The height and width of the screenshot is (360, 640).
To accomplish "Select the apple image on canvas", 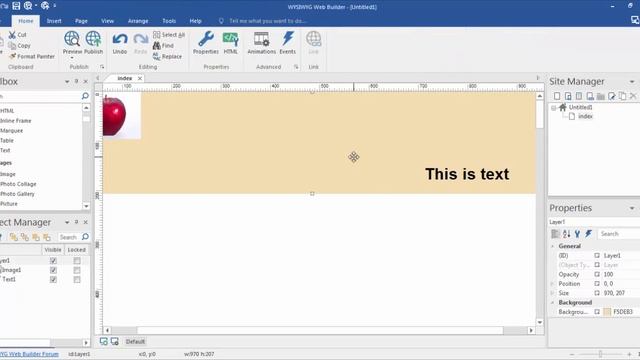I will [x=122, y=116].
